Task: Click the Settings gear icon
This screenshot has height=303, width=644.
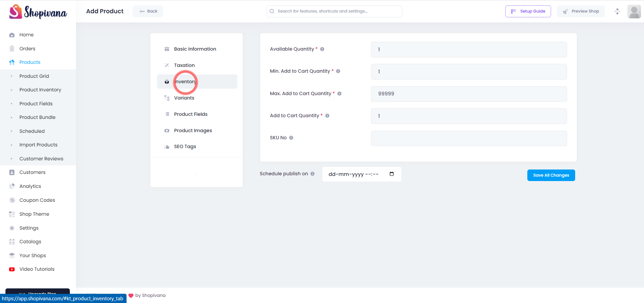Action: (x=12, y=228)
